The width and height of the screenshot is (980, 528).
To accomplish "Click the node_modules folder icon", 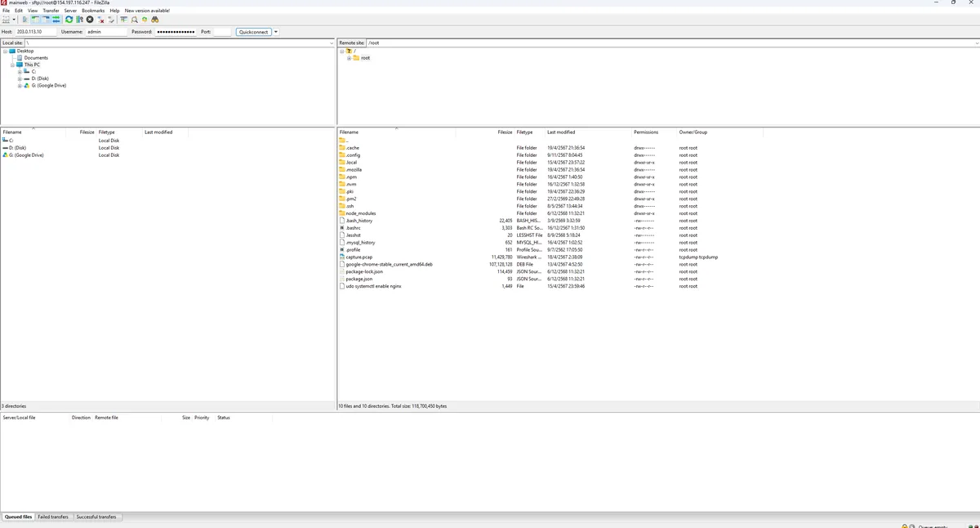I will (x=342, y=213).
